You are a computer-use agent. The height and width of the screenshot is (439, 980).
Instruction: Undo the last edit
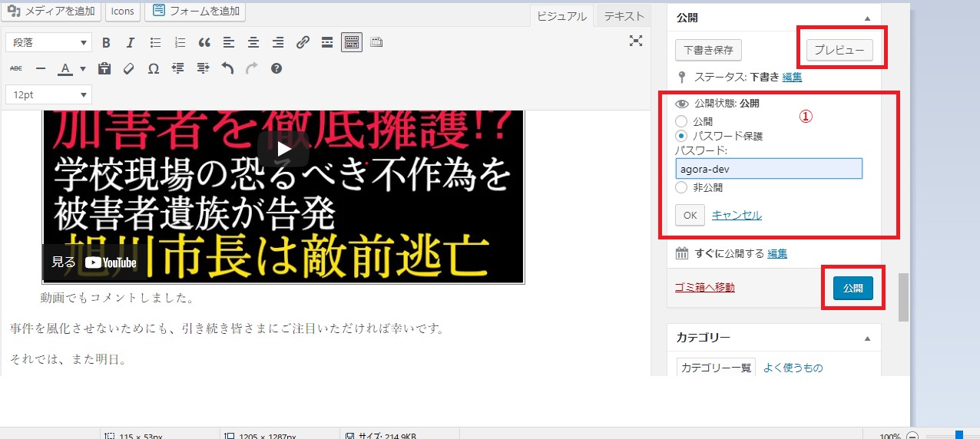point(227,69)
